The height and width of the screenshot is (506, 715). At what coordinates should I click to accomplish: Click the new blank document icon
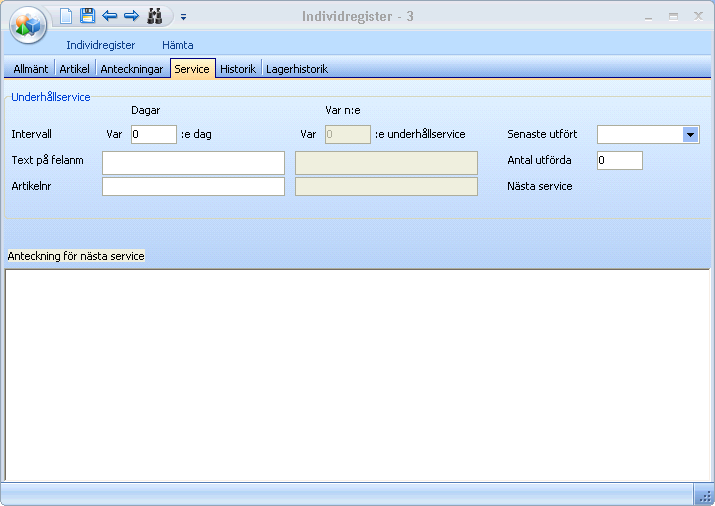(x=66, y=16)
